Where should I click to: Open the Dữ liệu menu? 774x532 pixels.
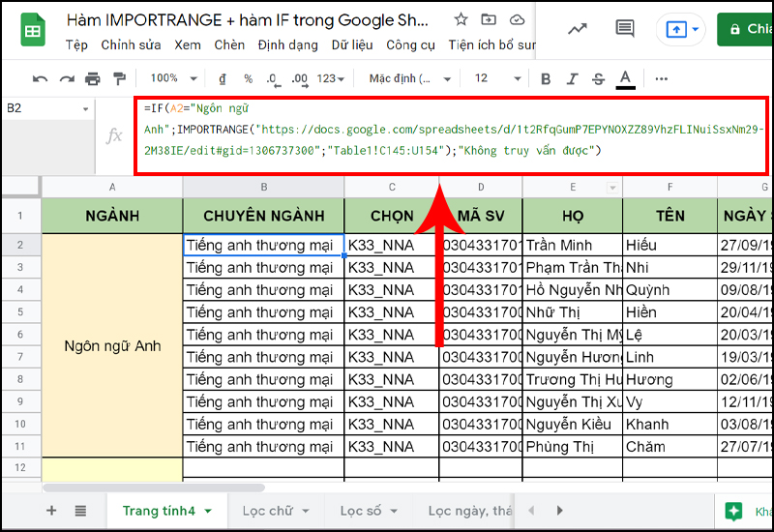click(352, 44)
